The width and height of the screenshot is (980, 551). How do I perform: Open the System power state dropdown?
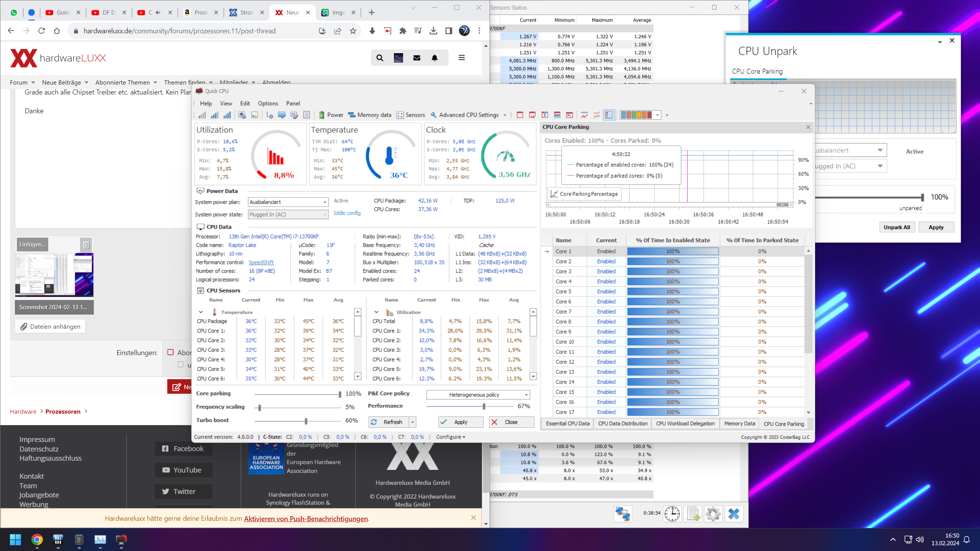click(x=288, y=215)
